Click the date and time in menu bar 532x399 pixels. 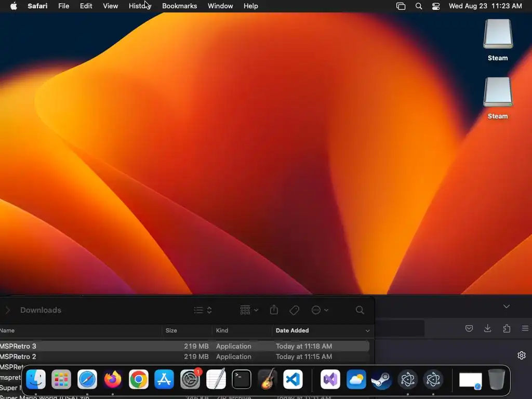485,6
